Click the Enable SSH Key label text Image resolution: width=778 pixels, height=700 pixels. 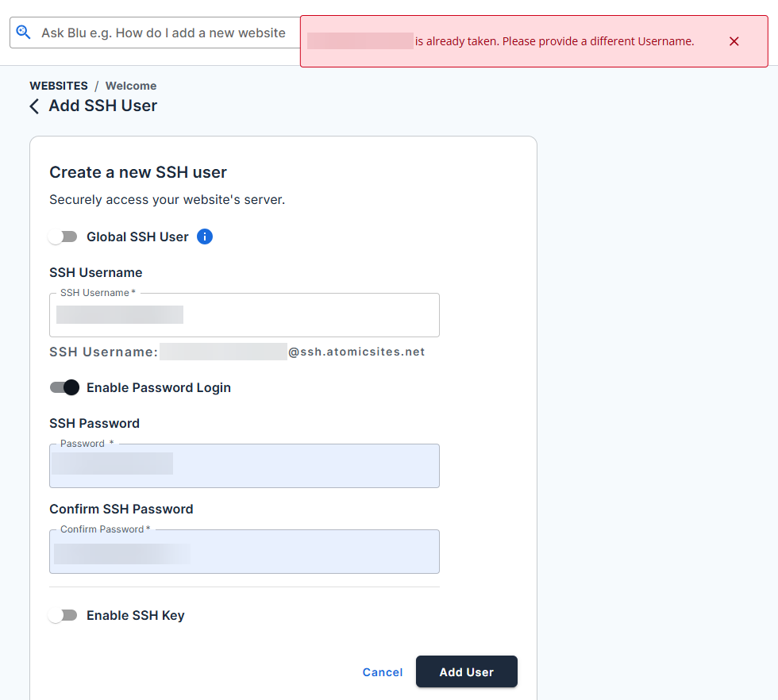[135, 615]
